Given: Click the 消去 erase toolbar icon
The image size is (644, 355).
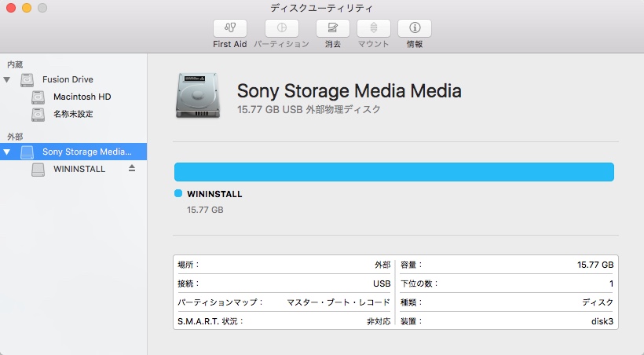Looking at the screenshot, I should click(x=332, y=28).
